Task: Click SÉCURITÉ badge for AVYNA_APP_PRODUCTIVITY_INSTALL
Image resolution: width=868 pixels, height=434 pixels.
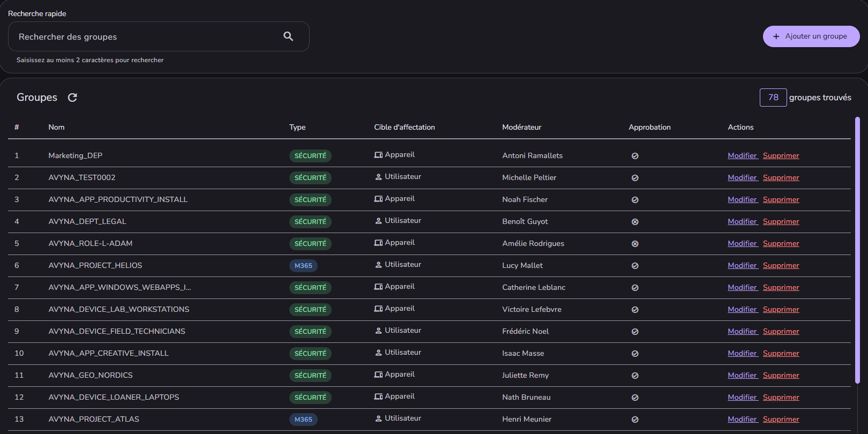Action: (310, 200)
